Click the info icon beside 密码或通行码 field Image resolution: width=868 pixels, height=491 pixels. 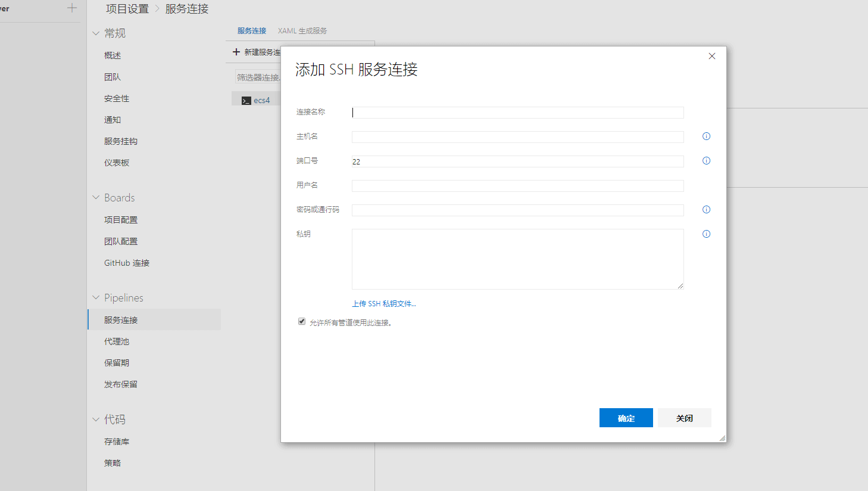[x=706, y=210]
